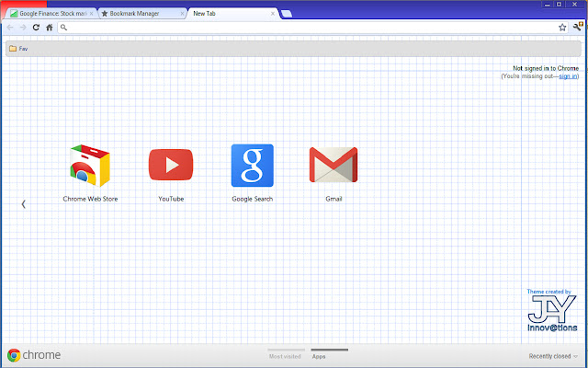Select the New Tab tab

click(233, 14)
